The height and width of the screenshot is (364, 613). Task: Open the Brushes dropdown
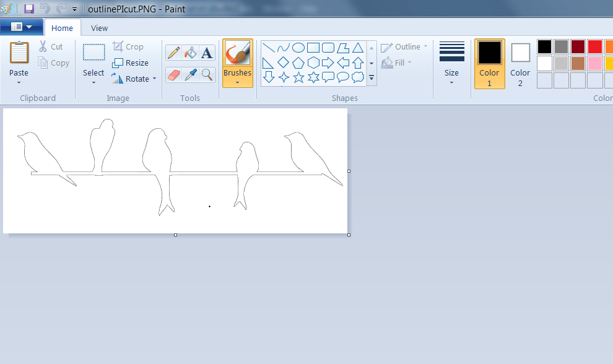coord(237,80)
